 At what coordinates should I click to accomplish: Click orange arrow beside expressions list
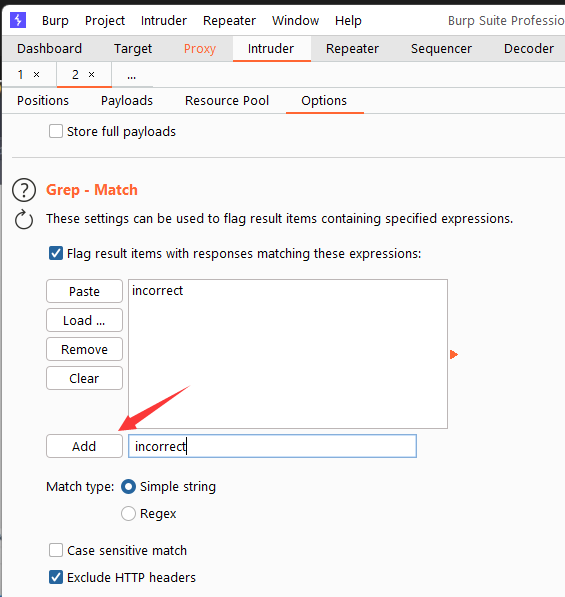[x=453, y=354]
